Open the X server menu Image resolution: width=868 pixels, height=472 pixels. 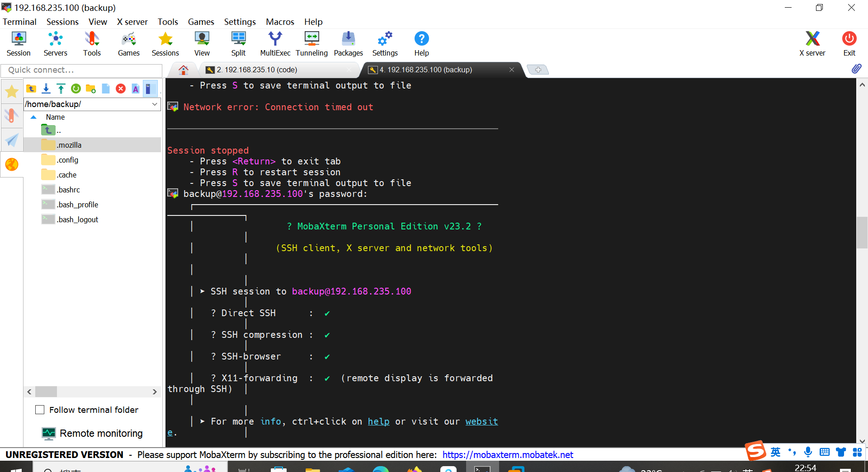tap(132, 22)
